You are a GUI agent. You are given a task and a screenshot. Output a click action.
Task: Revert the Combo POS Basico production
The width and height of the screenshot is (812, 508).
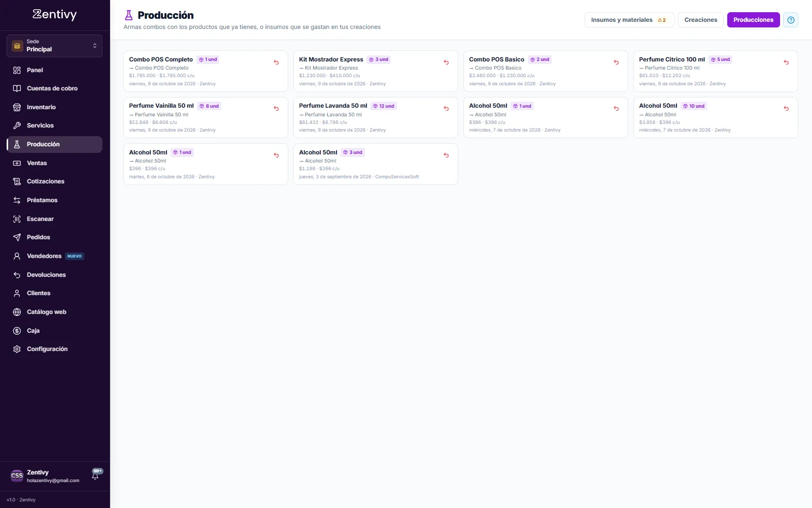point(616,62)
